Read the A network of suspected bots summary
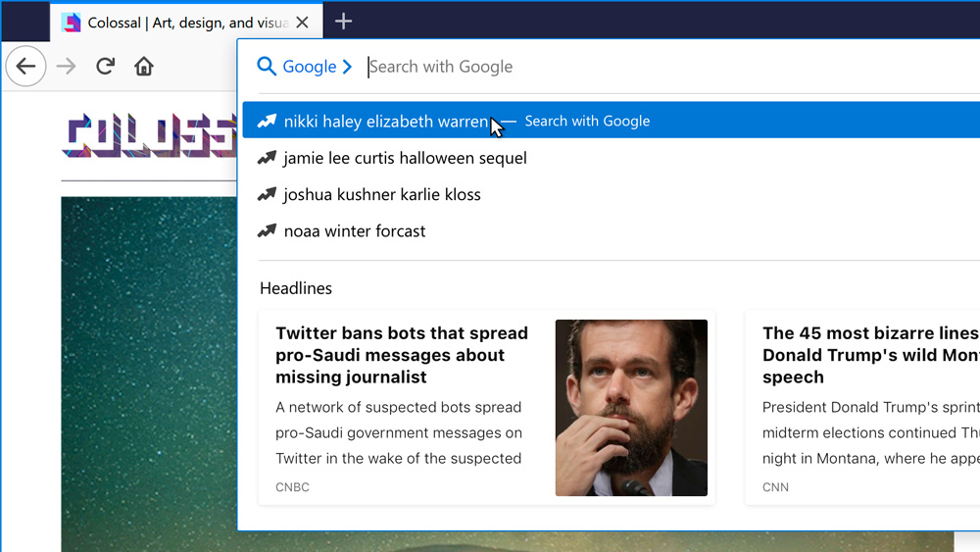Viewport: 980px width, 552px height. point(399,432)
